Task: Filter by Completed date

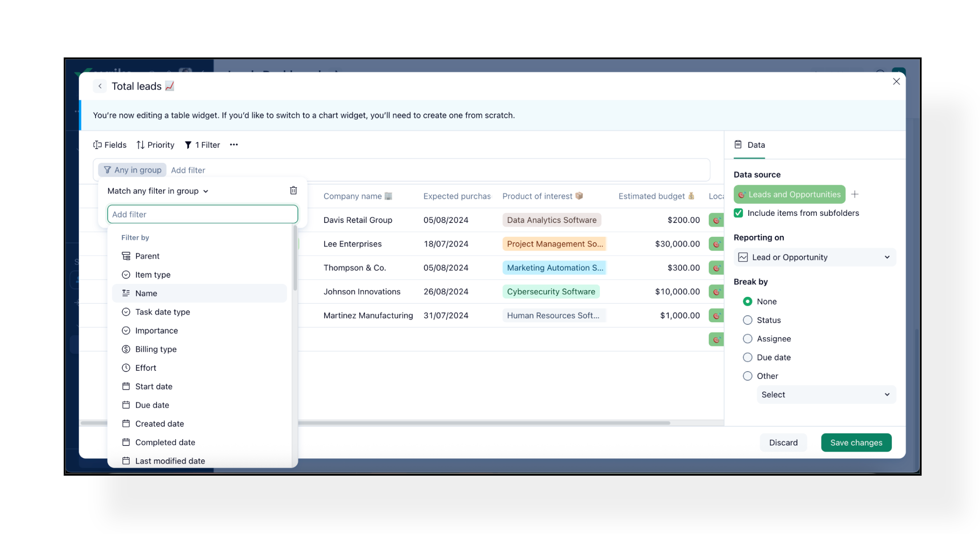Action: [x=200, y=443]
